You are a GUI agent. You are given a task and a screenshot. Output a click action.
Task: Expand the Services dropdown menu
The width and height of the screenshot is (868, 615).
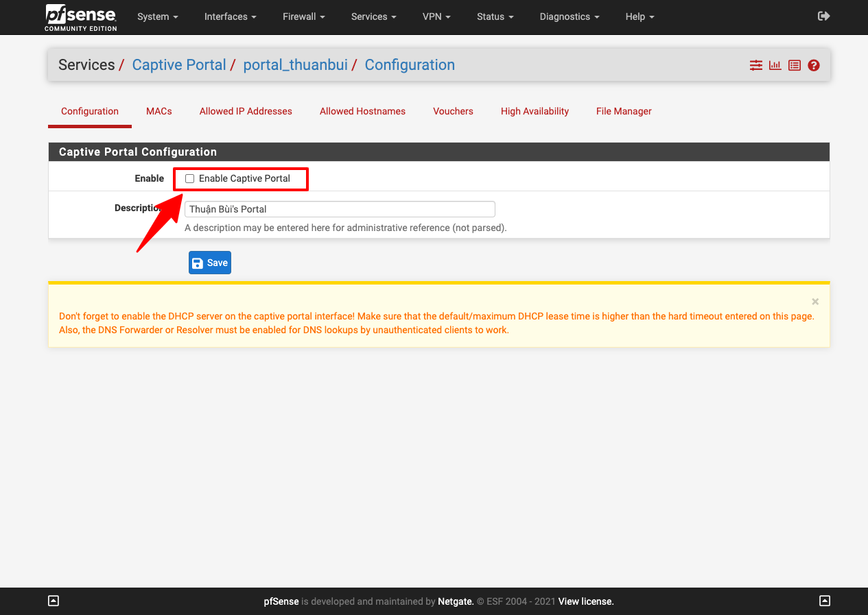[373, 17]
